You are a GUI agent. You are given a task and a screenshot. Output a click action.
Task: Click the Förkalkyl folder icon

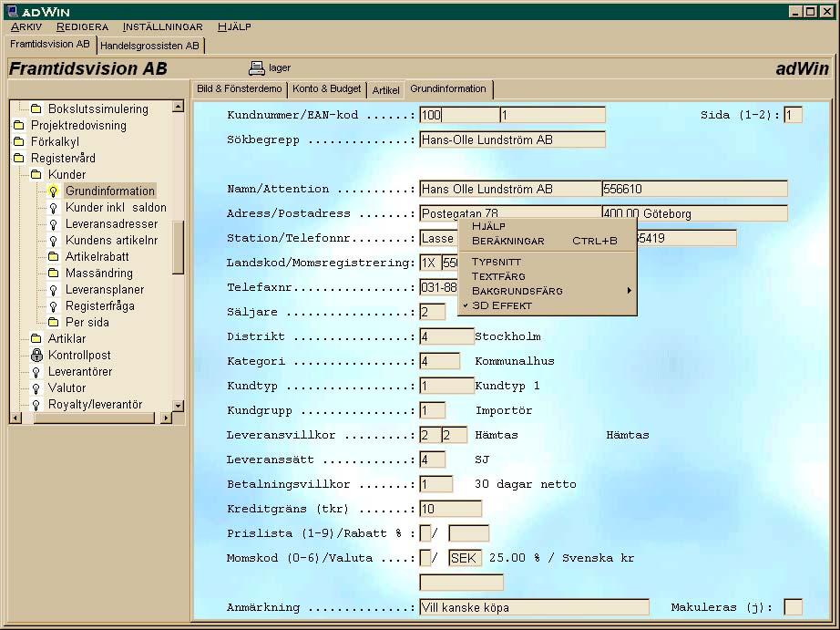coord(19,141)
